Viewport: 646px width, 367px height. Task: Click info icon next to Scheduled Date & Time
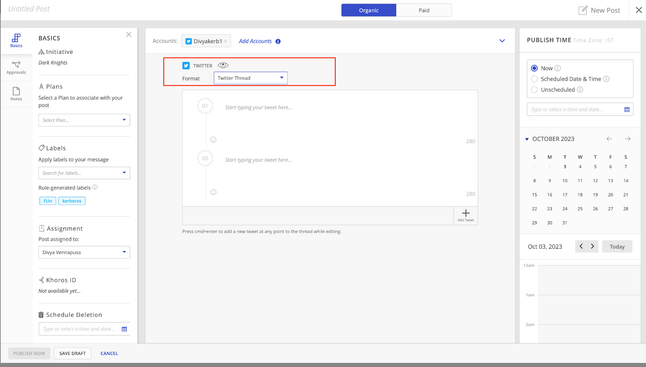[606, 79]
